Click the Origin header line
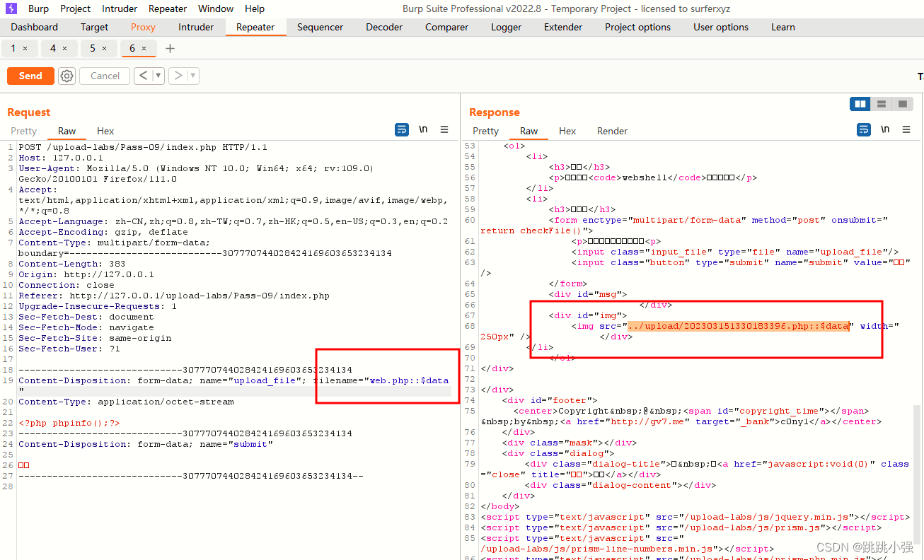 (x=86, y=274)
